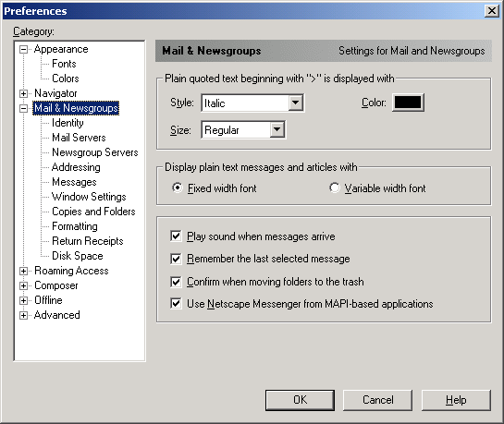Expand the Roaming Access category

tap(23, 272)
